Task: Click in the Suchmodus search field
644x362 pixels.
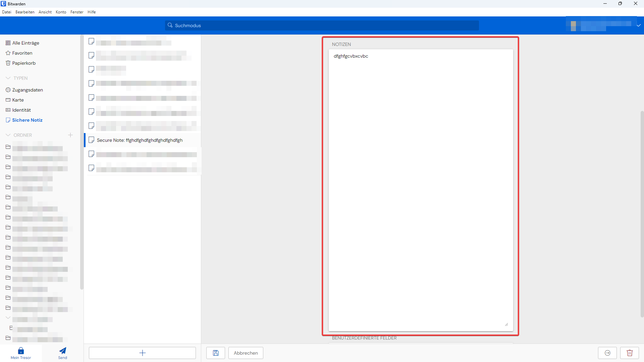Action: point(322,25)
